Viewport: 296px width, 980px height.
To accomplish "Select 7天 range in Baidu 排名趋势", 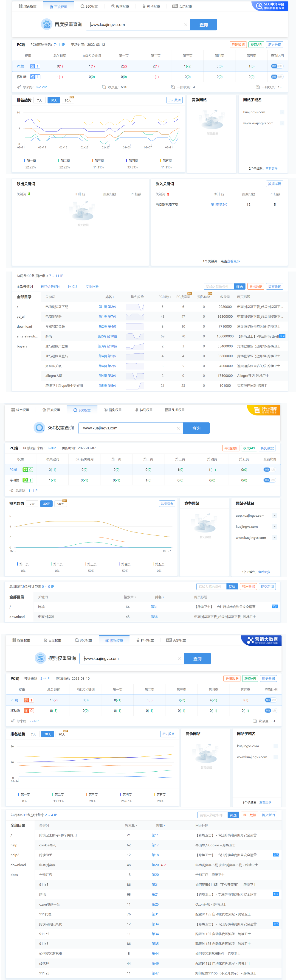I will point(39,101).
